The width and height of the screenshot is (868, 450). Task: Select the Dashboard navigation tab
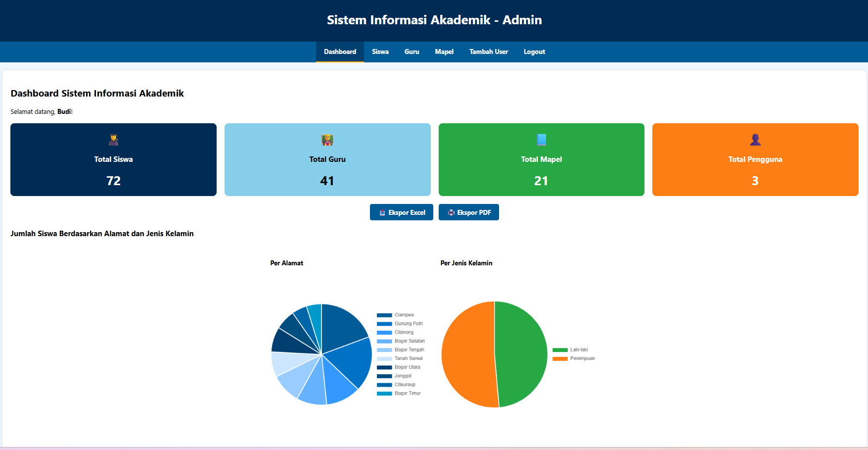(x=340, y=52)
